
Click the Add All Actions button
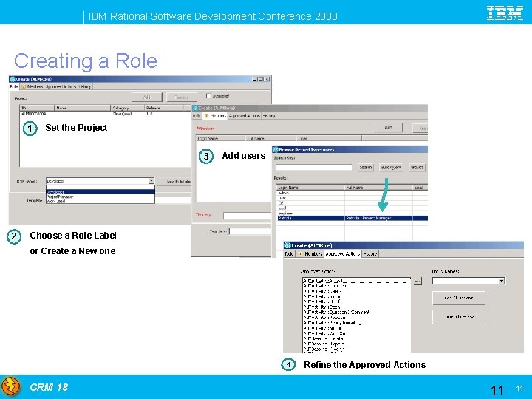pyautogui.click(x=458, y=298)
